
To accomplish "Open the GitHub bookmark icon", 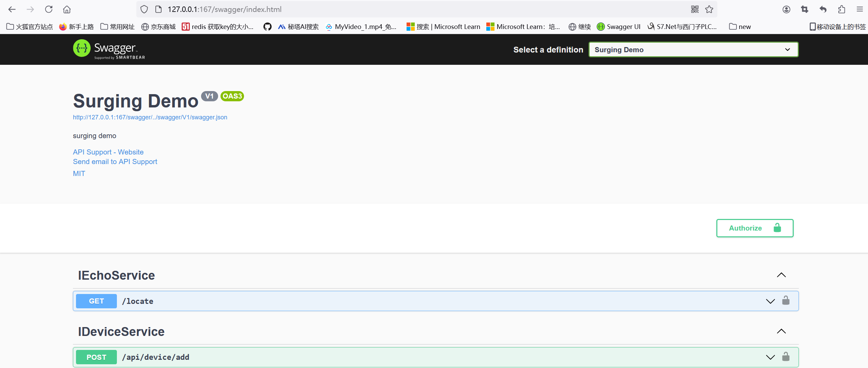I will [x=267, y=27].
